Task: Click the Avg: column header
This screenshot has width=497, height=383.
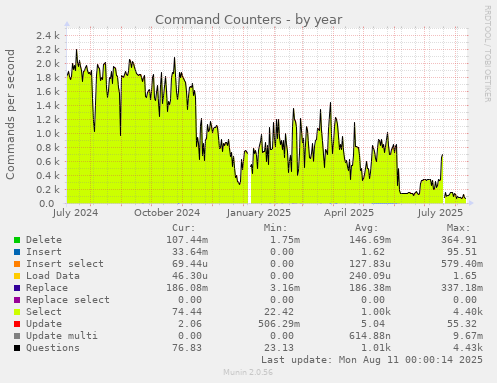Action: [367, 228]
